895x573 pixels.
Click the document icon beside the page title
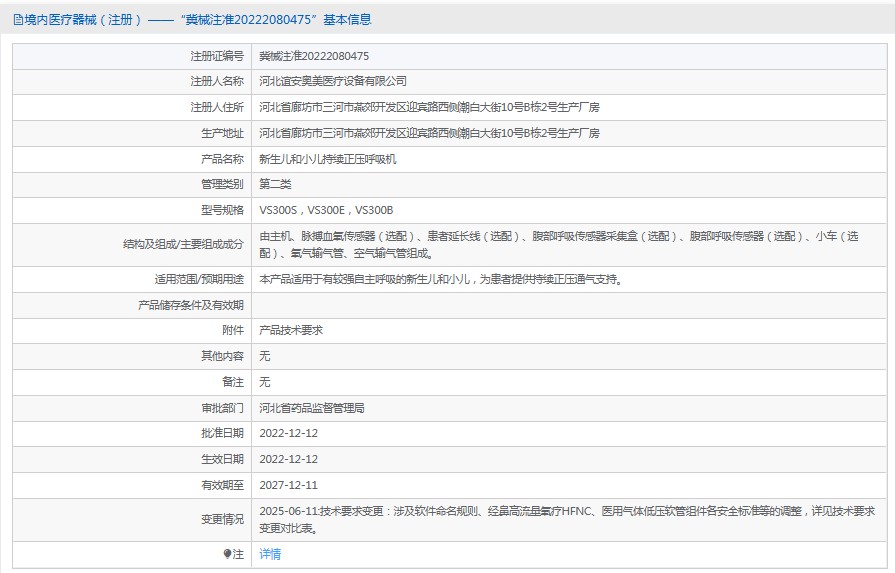(x=18, y=19)
